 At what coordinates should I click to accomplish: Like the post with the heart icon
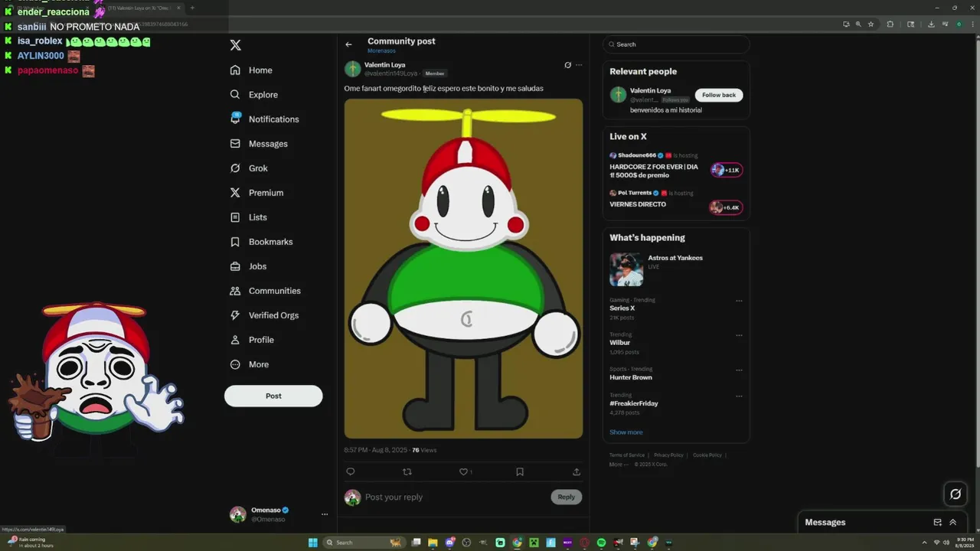[463, 471]
